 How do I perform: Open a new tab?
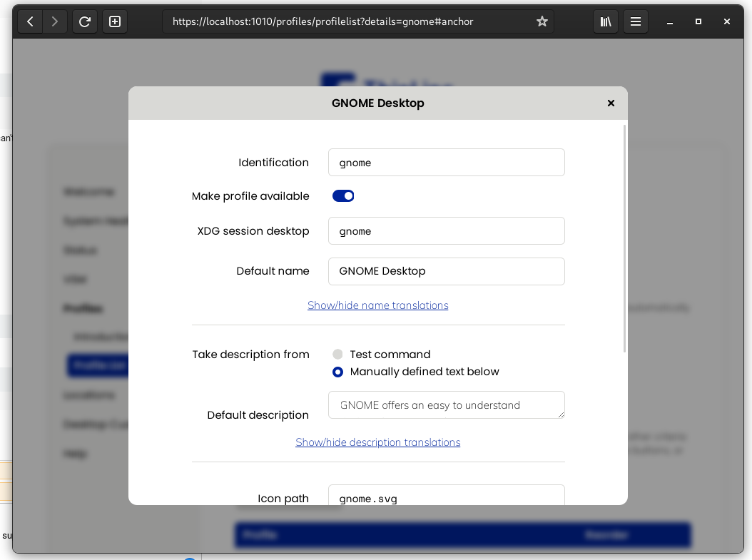[x=115, y=21]
